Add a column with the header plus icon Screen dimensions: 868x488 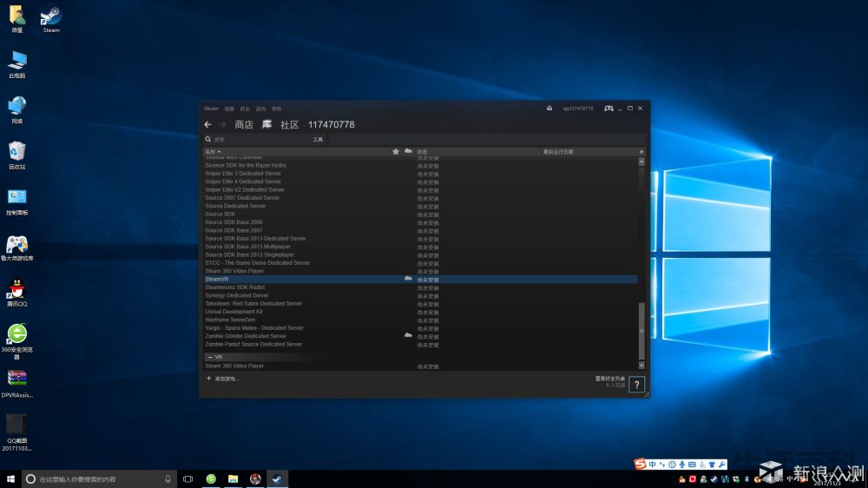pyautogui.click(x=641, y=151)
